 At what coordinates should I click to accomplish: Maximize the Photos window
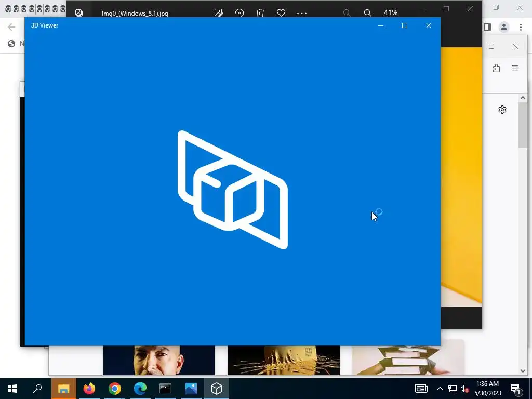pos(446,9)
